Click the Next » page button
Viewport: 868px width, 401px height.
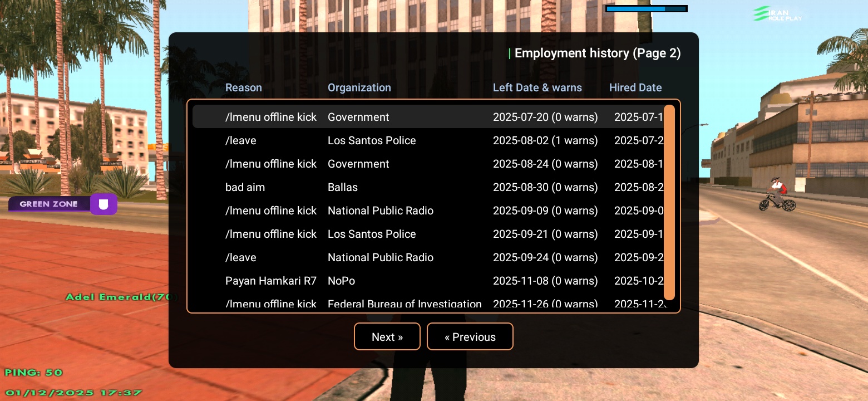pos(387,337)
